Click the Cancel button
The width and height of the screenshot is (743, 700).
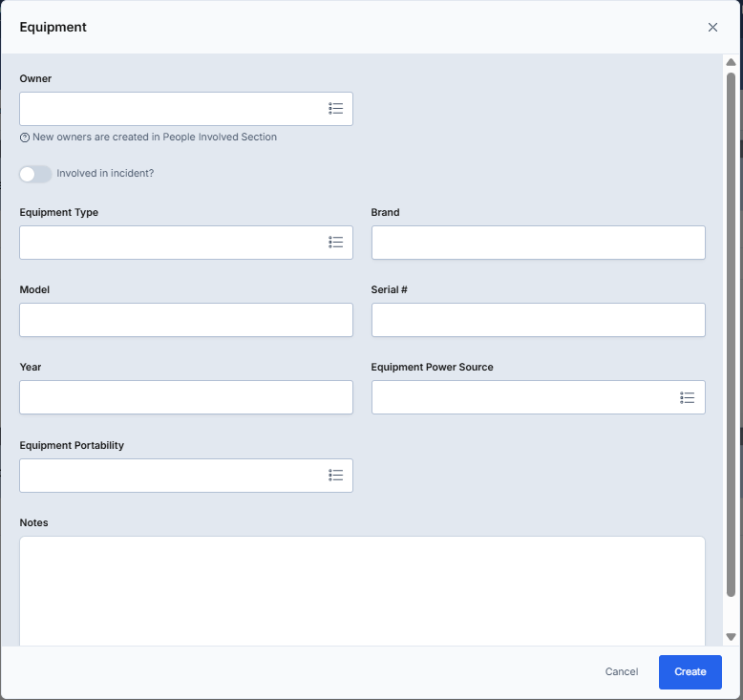point(621,672)
